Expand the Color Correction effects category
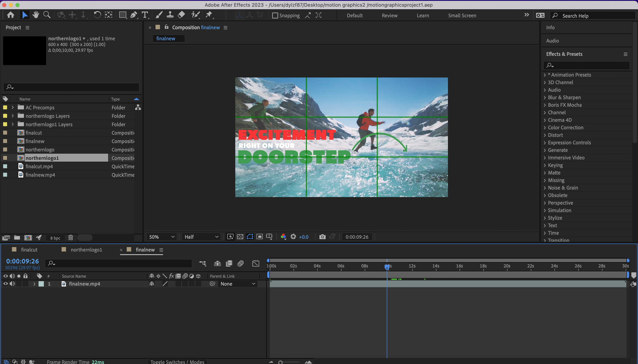Image resolution: width=638 pixels, height=364 pixels. (x=545, y=128)
